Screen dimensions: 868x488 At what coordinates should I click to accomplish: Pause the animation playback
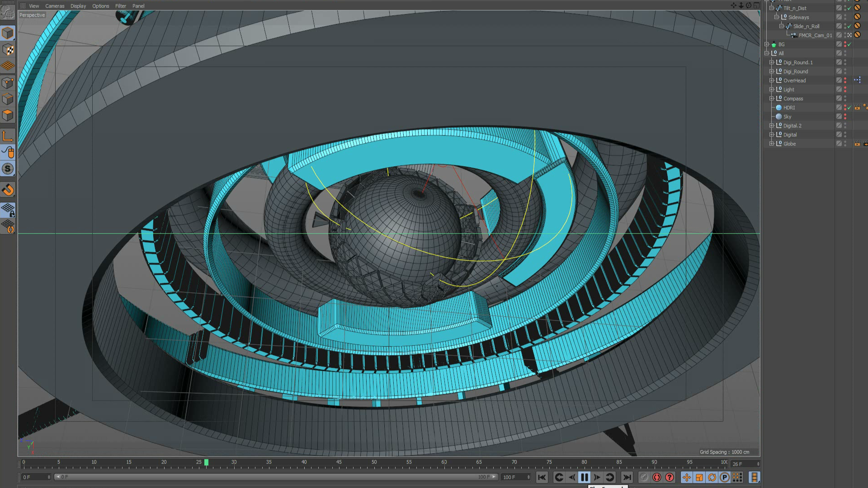coord(584,477)
